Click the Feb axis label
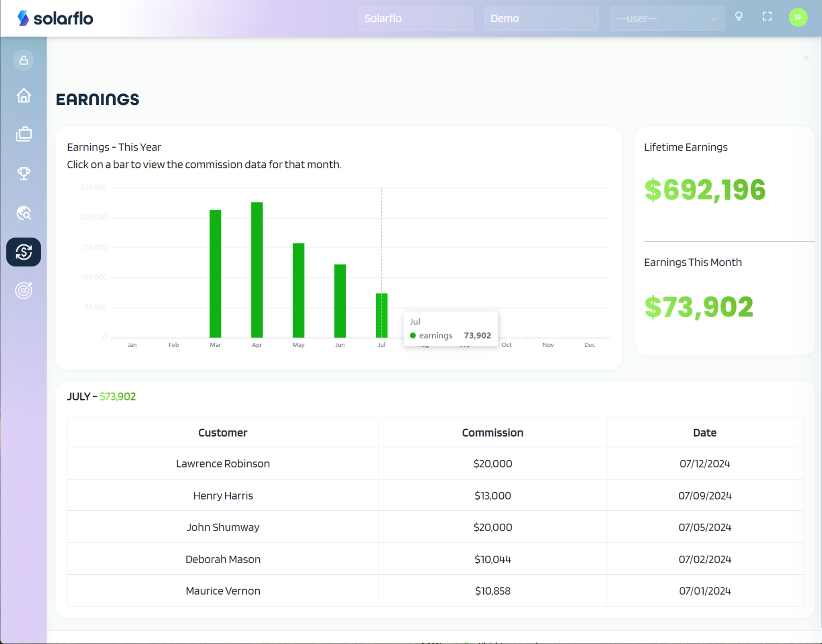The width and height of the screenshot is (822, 644). [173, 345]
